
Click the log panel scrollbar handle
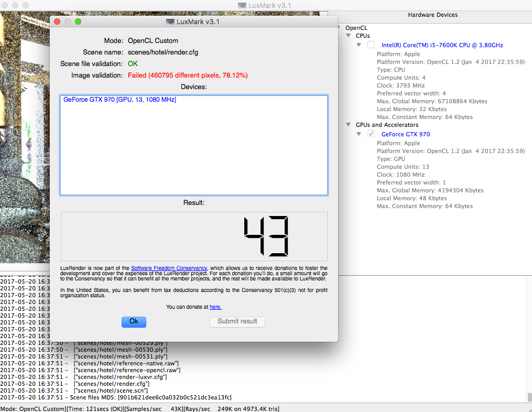click(x=529, y=397)
